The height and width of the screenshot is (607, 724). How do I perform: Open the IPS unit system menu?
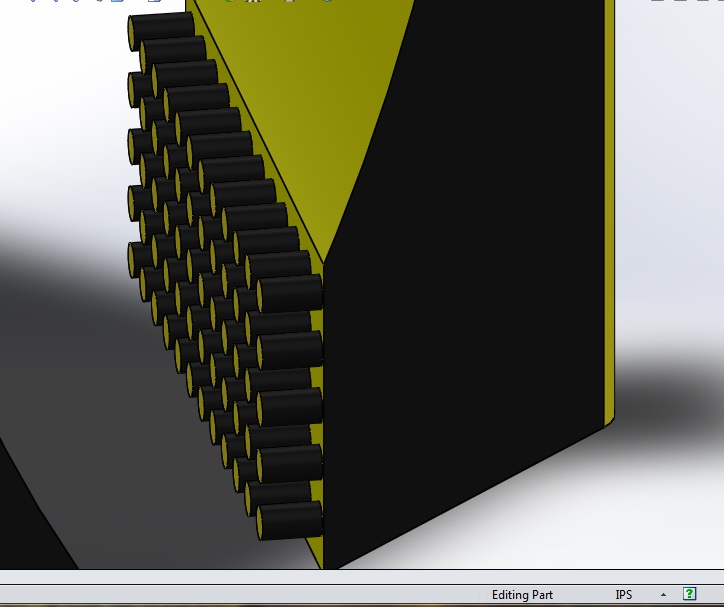click(x=623, y=595)
